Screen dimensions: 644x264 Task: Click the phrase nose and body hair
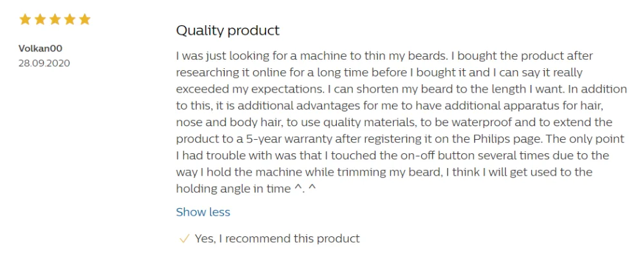(227, 122)
